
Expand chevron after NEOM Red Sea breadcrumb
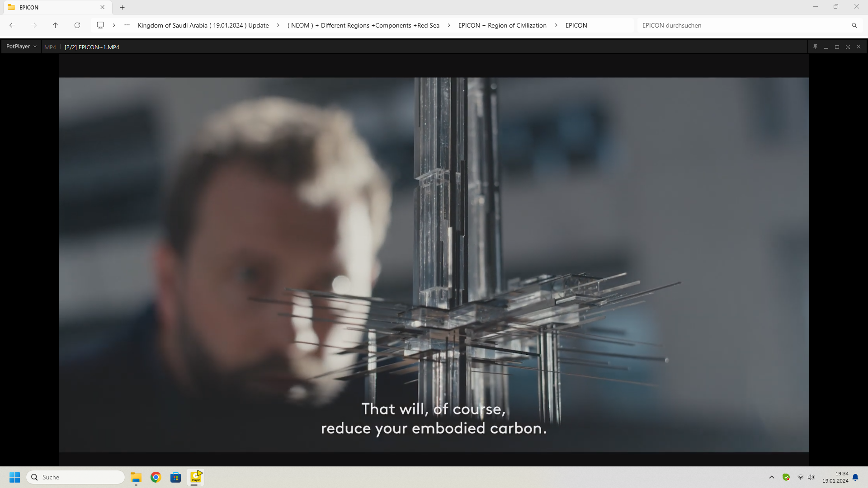[449, 25]
